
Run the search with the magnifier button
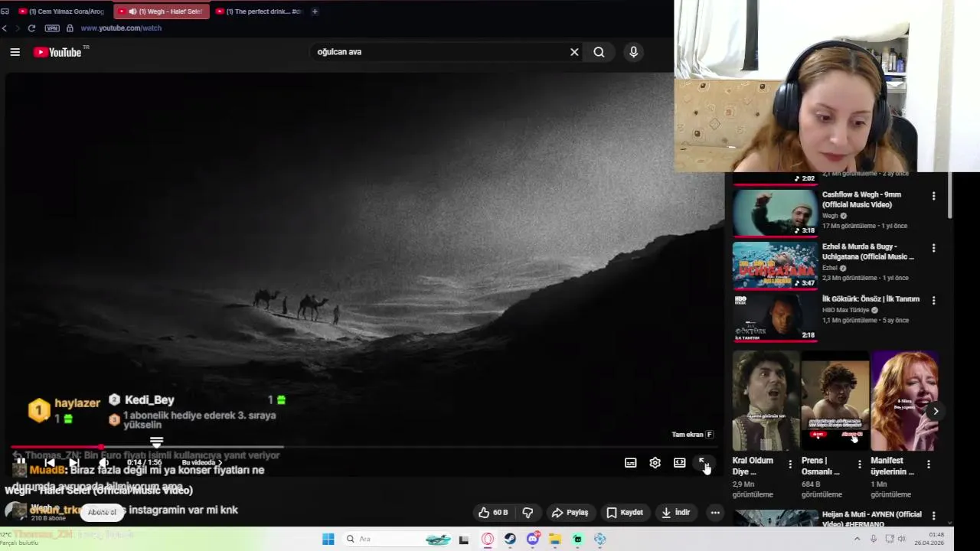pyautogui.click(x=599, y=52)
